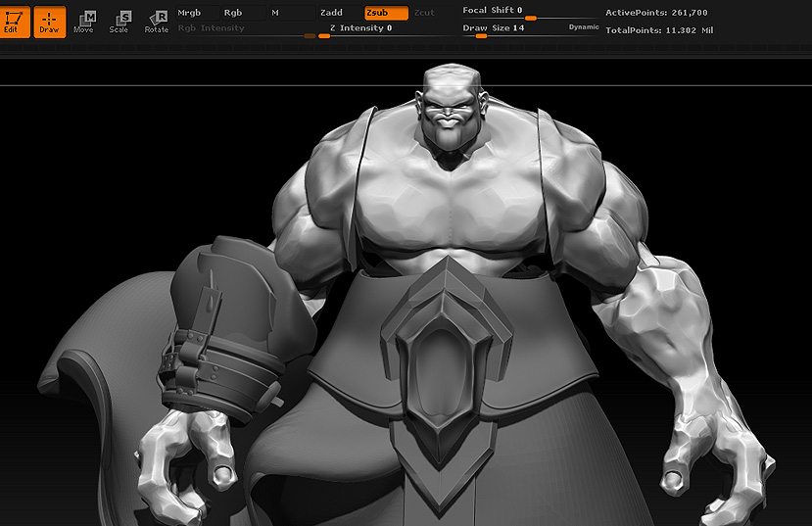Click the ActivePoints: 261,700 readout

656,13
